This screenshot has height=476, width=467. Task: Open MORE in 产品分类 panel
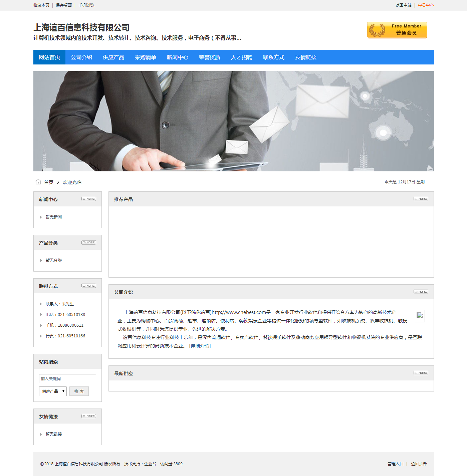coord(89,243)
